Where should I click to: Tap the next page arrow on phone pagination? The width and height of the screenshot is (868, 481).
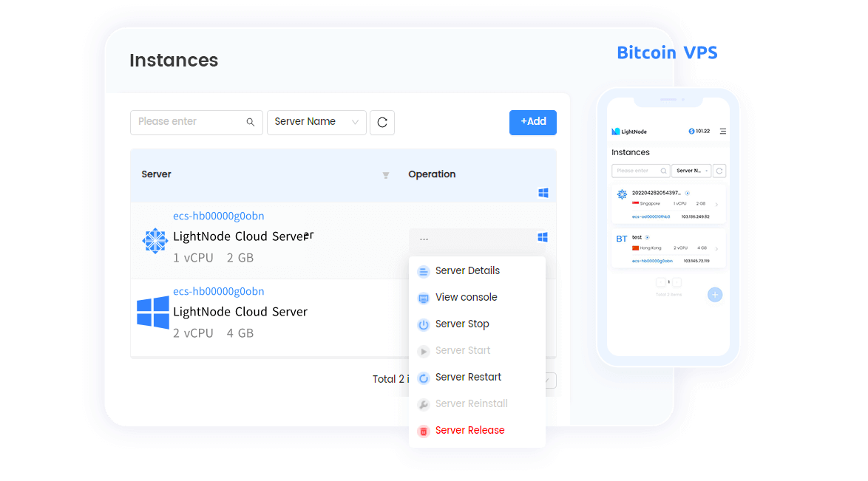[x=677, y=282]
